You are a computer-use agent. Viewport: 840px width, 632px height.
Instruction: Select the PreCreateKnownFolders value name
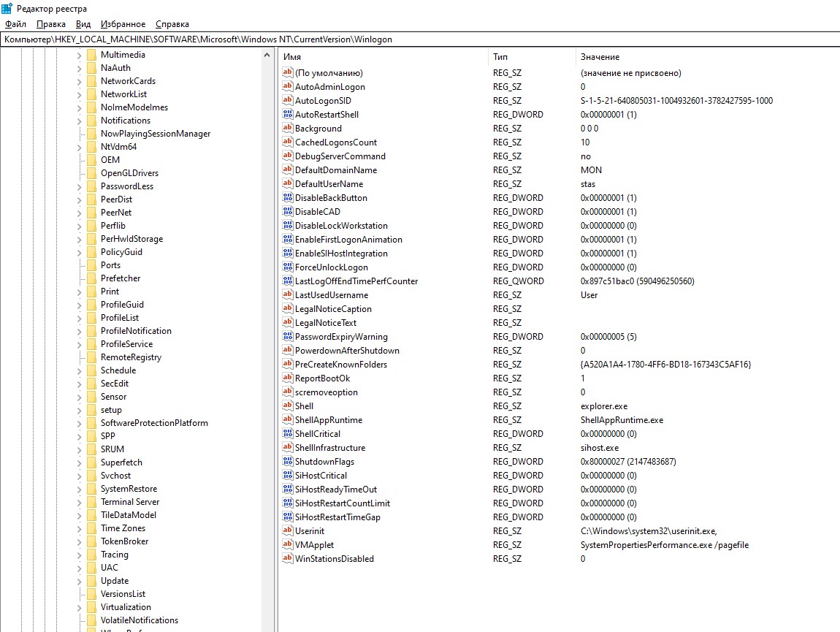(340, 365)
